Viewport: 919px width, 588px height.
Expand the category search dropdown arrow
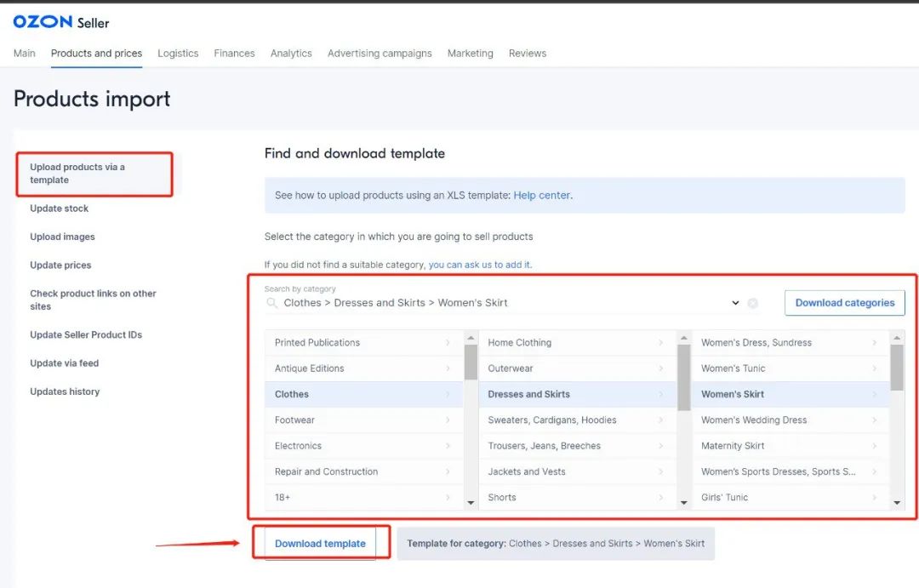click(735, 303)
